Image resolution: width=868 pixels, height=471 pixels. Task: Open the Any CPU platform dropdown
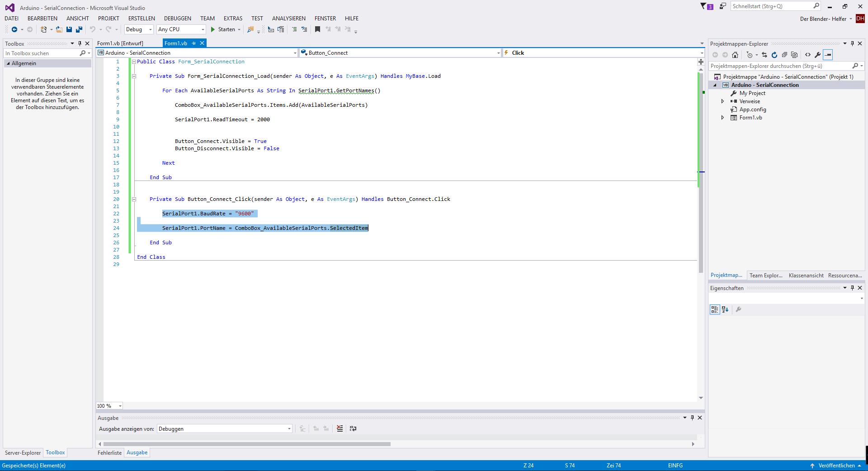[x=202, y=29]
